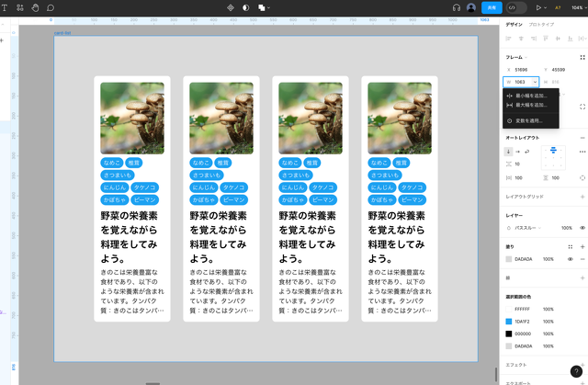Select the Comment tool
The image size is (588, 385).
(x=51, y=7)
